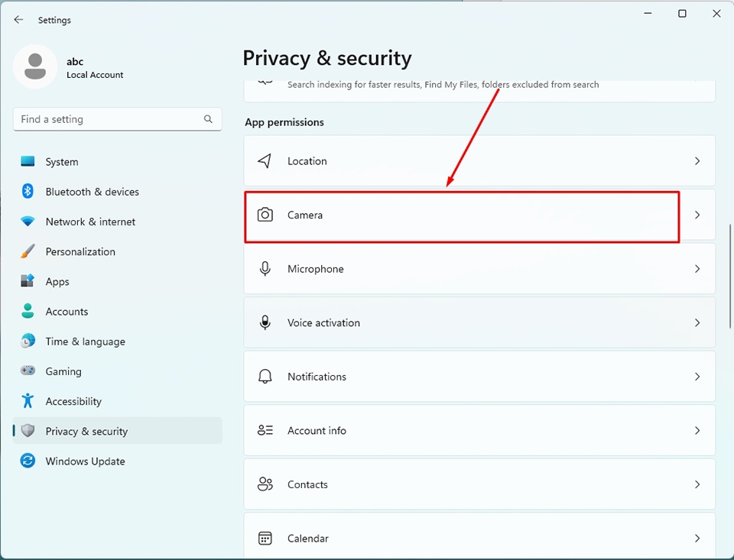Screen dimensions: 734x560
Task: Open Windows Update page
Action: tap(117, 461)
